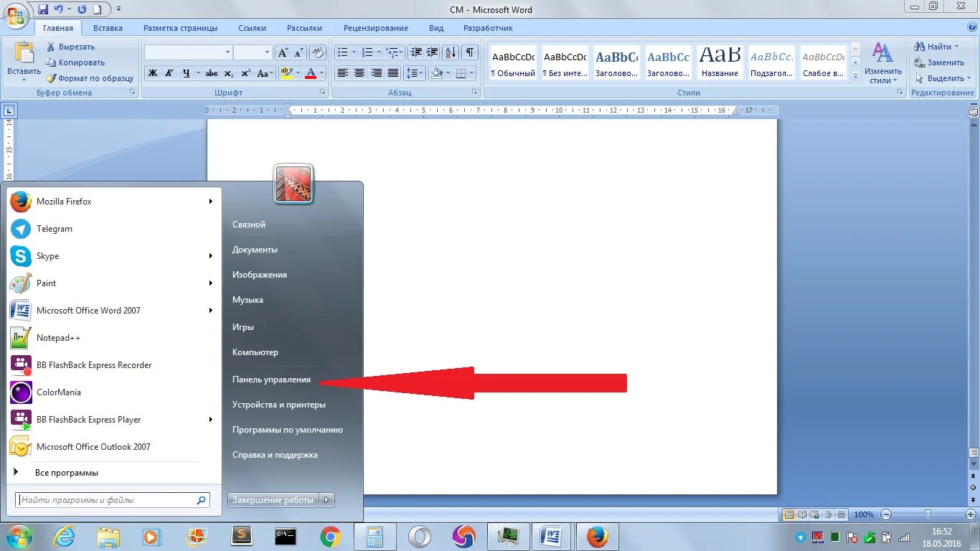
Task: Apply the Название style thumbnail
Action: tap(720, 62)
